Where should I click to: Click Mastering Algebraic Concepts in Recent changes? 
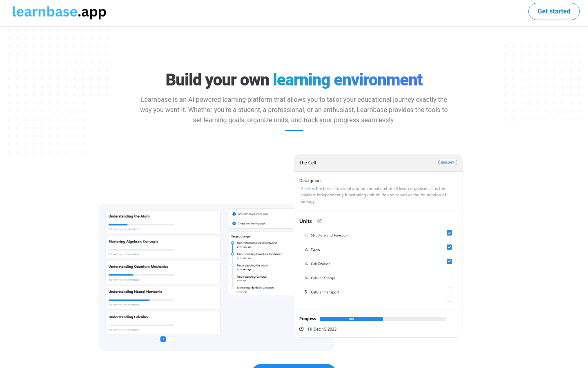coord(256,287)
